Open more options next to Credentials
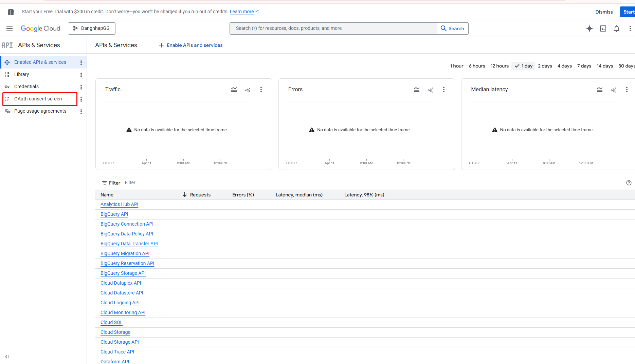Screen dimensions: 635x364 pyautogui.click(x=81, y=87)
